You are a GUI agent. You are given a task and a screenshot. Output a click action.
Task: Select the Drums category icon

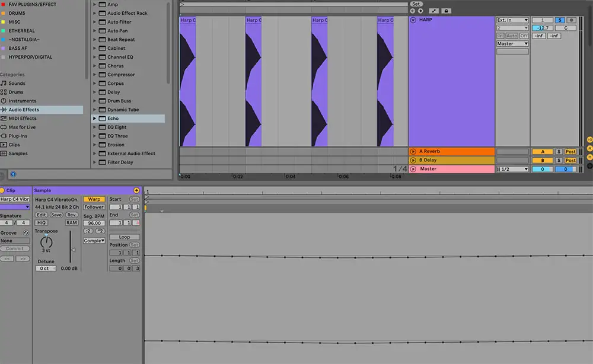click(4, 92)
